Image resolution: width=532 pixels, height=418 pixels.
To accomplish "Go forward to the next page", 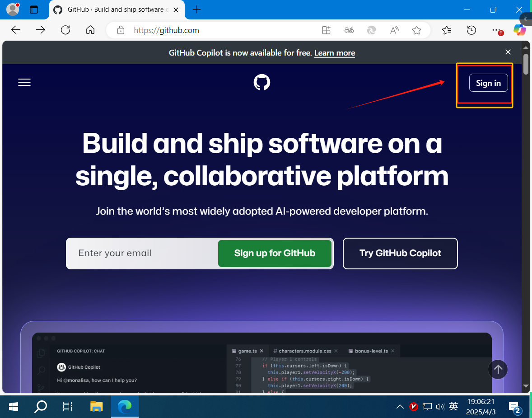I will coord(40,30).
